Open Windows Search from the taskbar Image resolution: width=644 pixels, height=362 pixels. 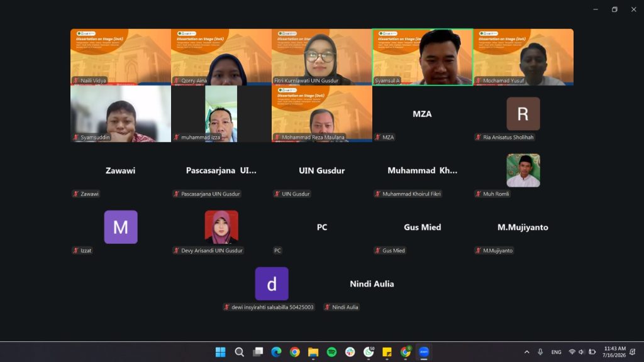coord(239,352)
